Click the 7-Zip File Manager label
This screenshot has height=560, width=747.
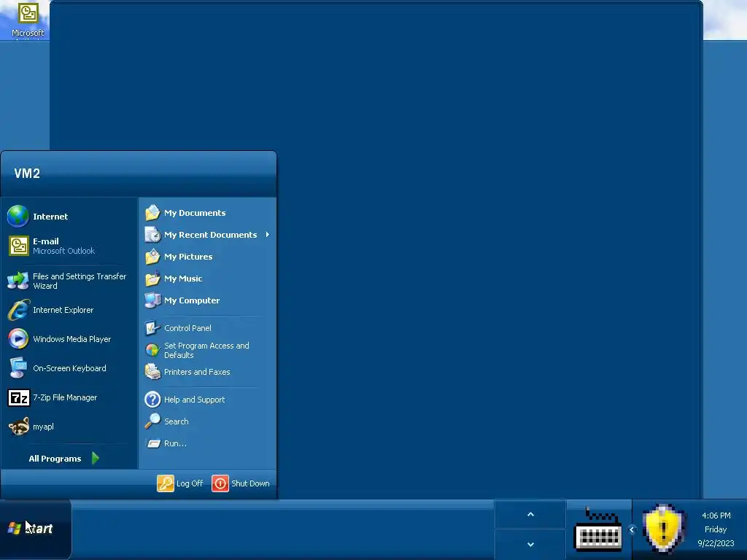pyautogui.click(x=65, y=397)
